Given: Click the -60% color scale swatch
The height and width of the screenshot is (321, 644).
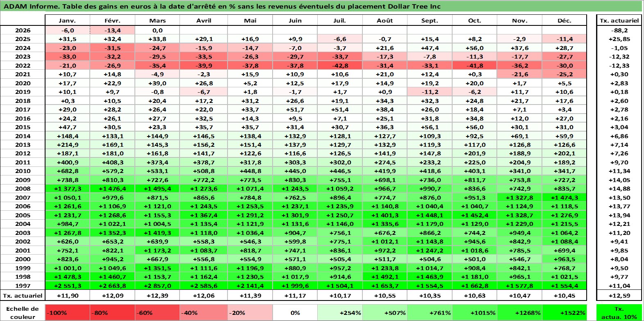Looking at the screenshot, I should (x=157, y=312).
